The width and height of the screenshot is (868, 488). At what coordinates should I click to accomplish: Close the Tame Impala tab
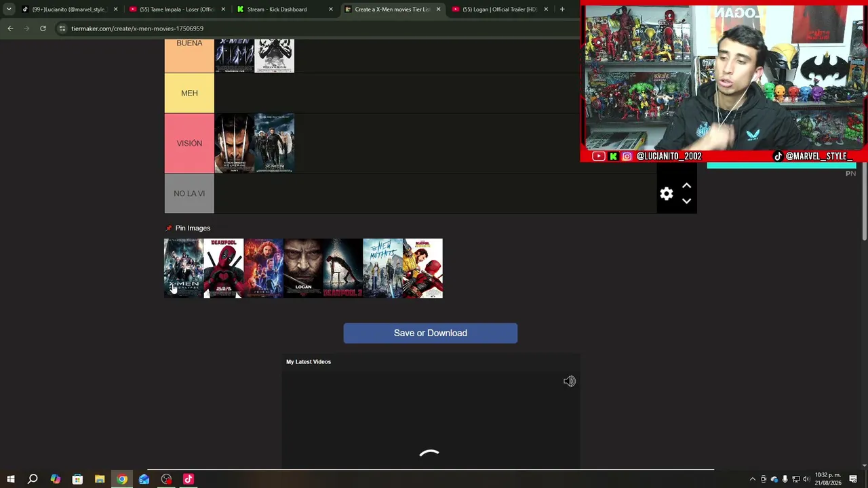tap(223, 9)
